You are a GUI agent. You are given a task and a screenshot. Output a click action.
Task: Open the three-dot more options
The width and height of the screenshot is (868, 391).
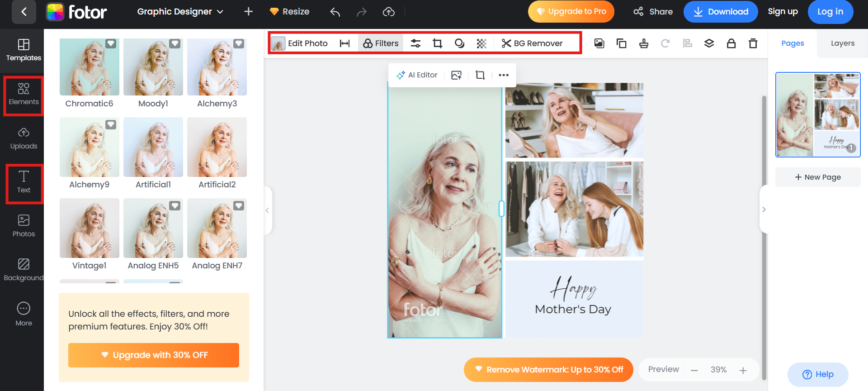(x=504, y=75)
